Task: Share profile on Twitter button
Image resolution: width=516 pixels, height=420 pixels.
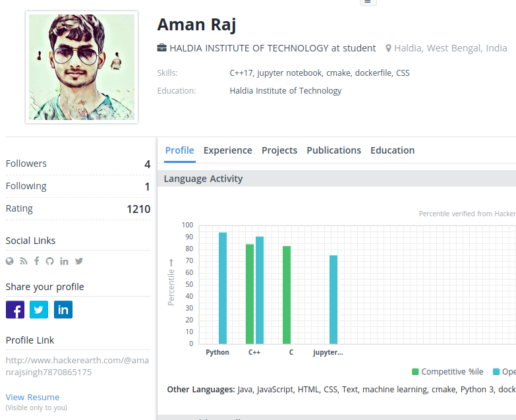Action: (39, 309)
